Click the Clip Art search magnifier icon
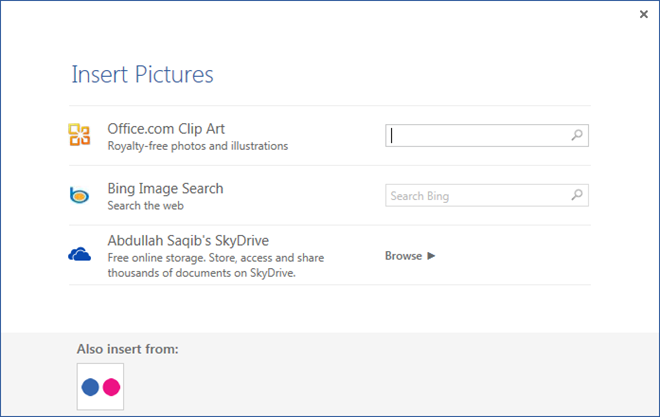 point(577,135)
